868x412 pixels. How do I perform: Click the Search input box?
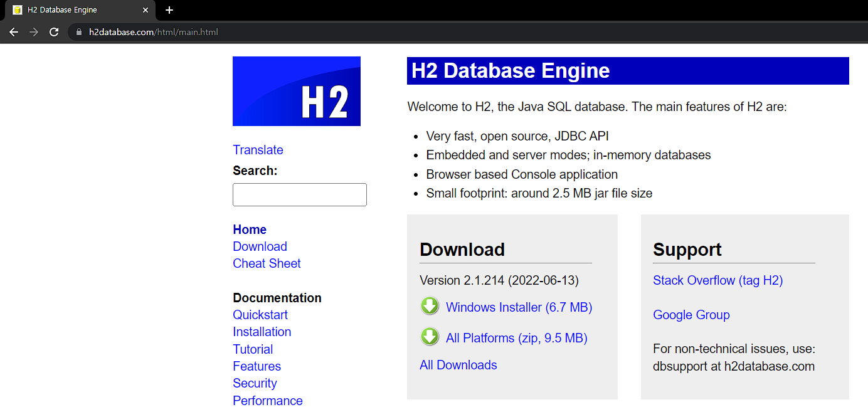click(x=300, y=194)
